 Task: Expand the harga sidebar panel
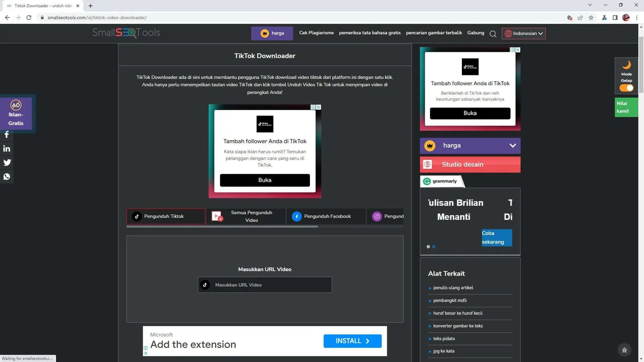coord(470,146)
